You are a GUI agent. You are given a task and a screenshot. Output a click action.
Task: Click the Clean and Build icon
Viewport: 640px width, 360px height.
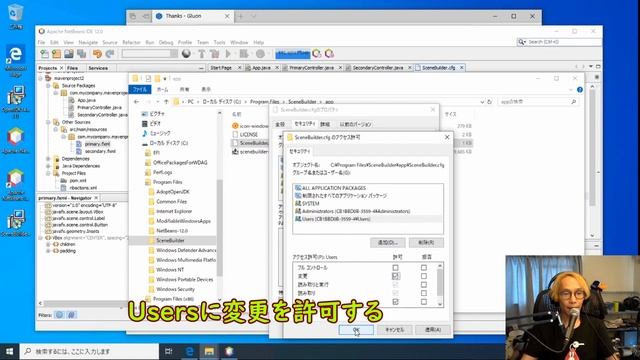tap(214, 53)
